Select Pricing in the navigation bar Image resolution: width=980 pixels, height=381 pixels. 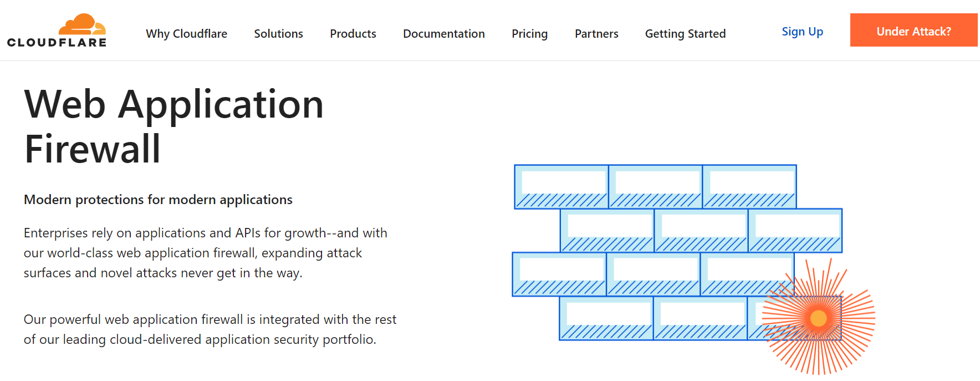(x=529, y=34)
